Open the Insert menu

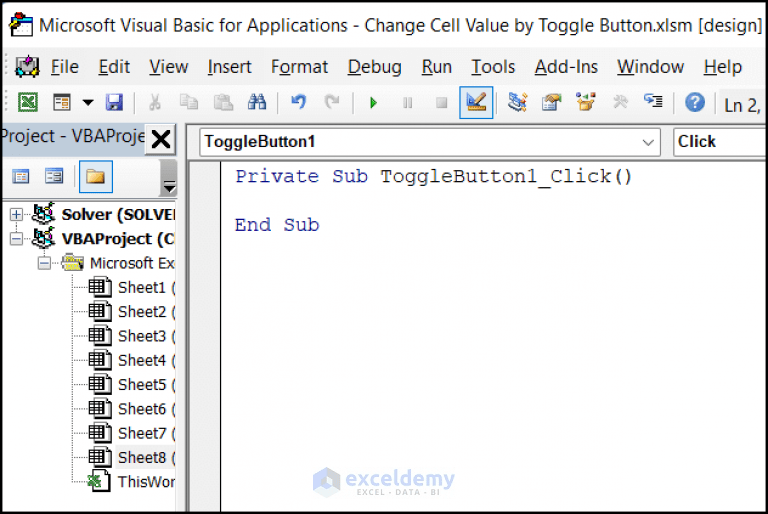[x=229, y=67]
